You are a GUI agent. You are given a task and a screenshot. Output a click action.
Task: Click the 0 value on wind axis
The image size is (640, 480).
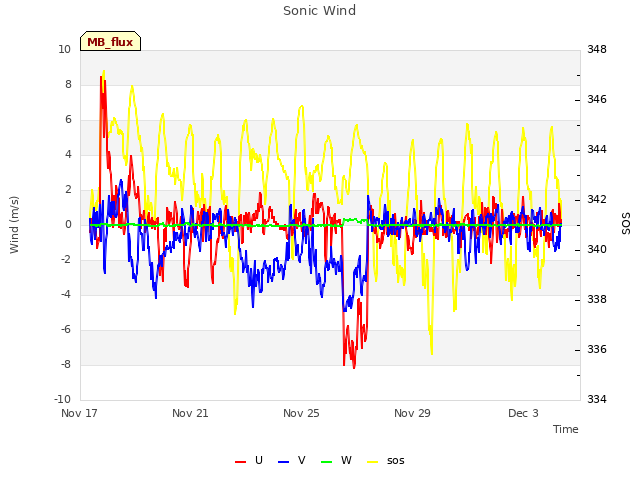coord(68,224)
